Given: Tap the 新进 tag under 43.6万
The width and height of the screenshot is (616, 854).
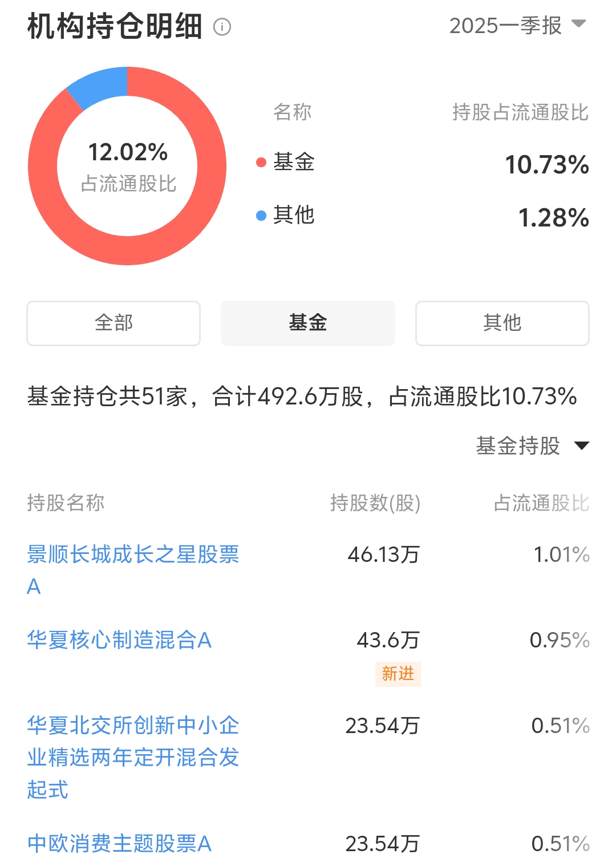Looking at the screenshot, I should point(398,674).
